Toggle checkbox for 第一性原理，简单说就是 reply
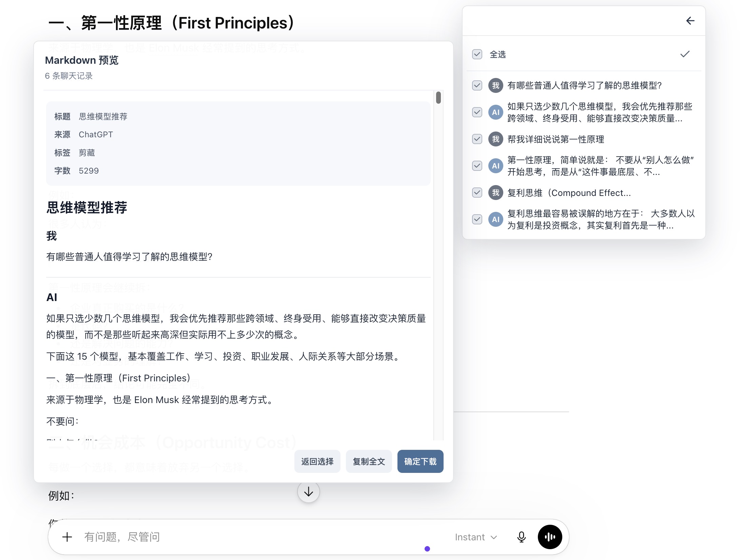The height and width of the screenshot is (560, 742). pos(477,166)
